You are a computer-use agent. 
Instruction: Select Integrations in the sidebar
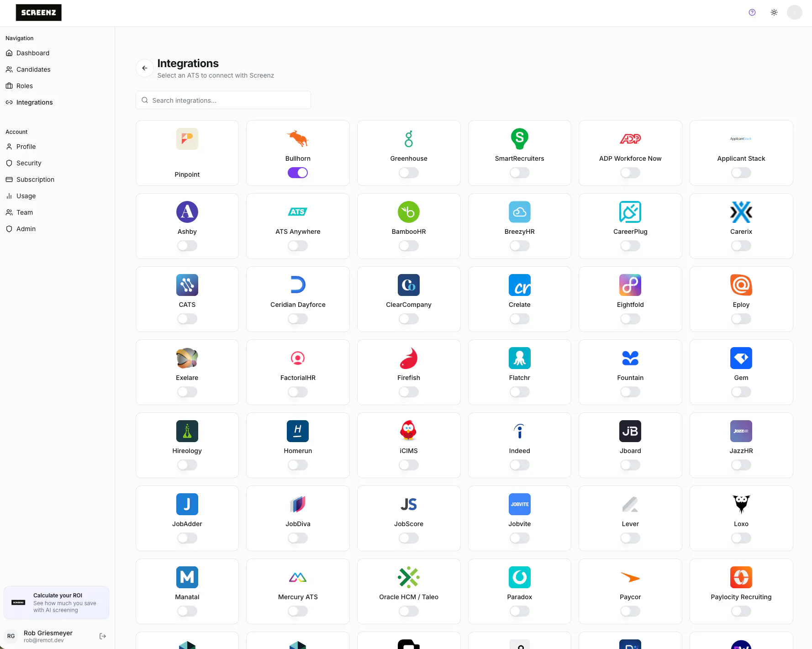pos(35,102)
